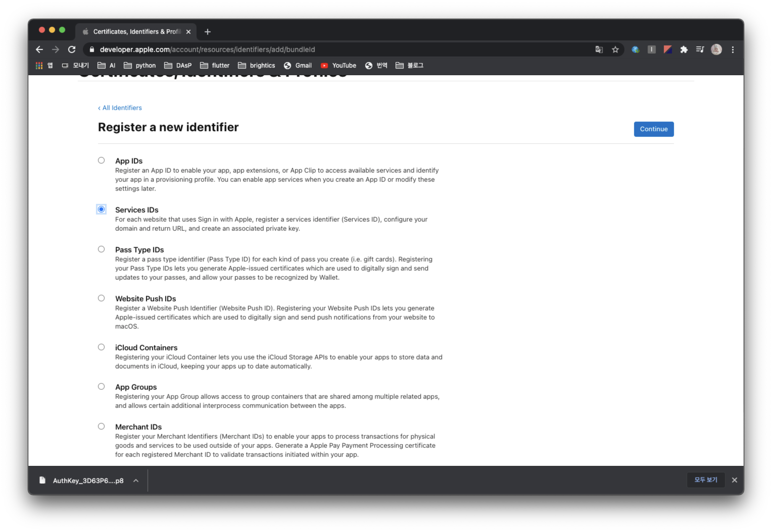Image resolution: width=772 pixels, height=532 pixels.
Task: Click the address bar URL field
Action: click(x=300, y=50)
